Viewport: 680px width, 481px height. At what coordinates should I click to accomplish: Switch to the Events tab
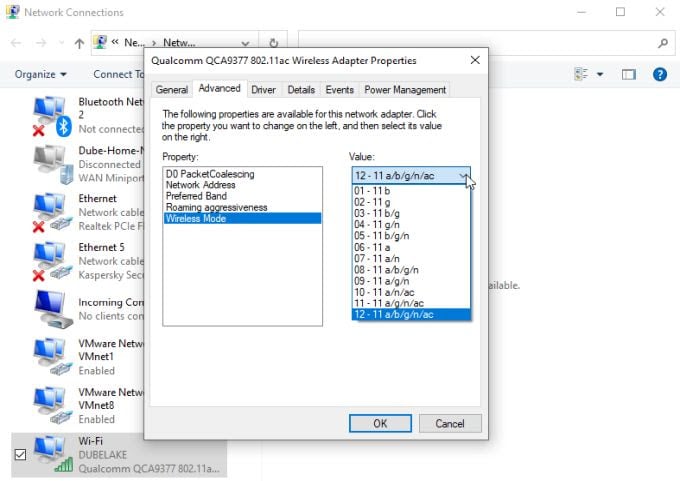point(340,90)
